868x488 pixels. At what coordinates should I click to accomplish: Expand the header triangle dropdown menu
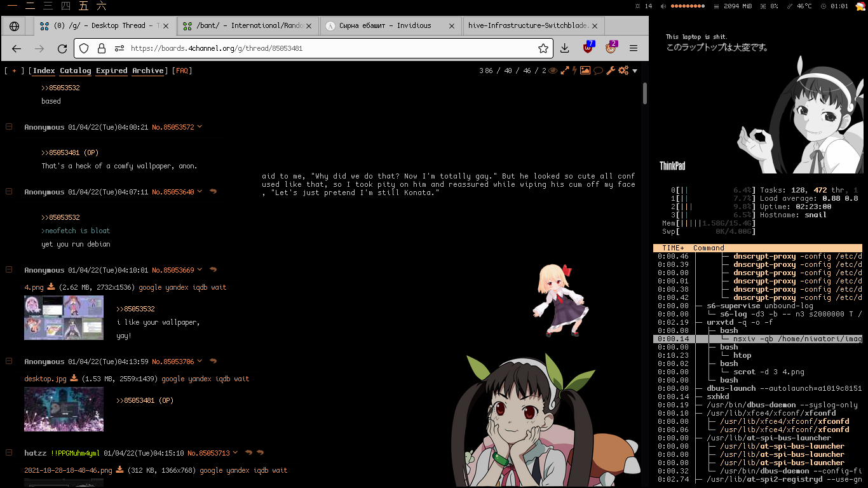coord(635,71)
